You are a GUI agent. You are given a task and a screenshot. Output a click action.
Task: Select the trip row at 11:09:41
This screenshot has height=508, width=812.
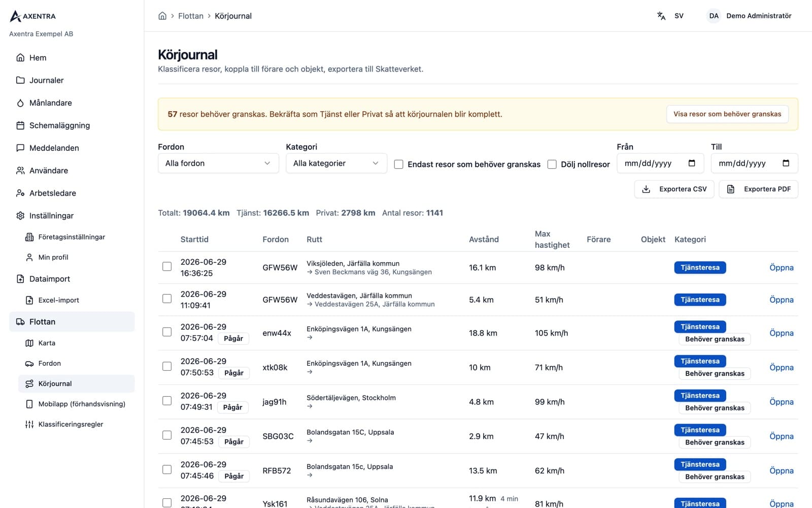pos(167,298)
